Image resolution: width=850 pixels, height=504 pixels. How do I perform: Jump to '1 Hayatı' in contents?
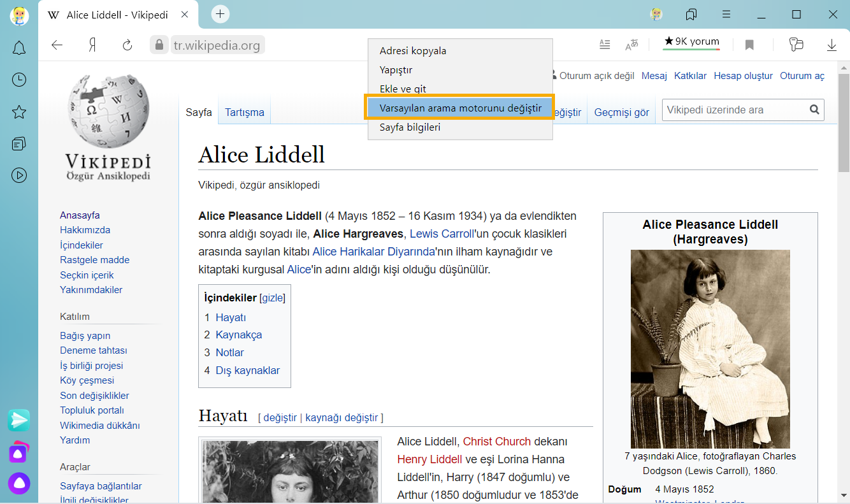[x=225, y=317]
